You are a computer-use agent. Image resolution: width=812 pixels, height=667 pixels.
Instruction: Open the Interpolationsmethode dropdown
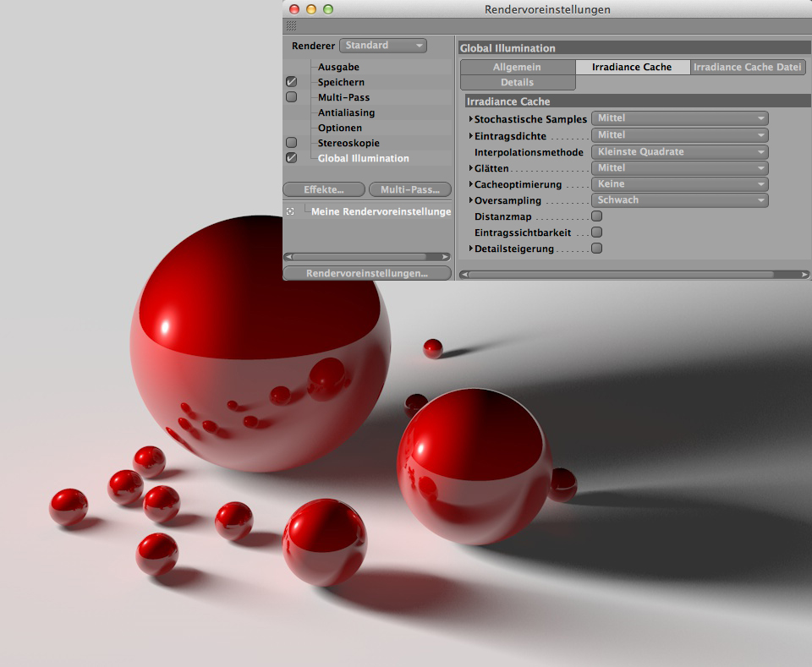[679, 152]
